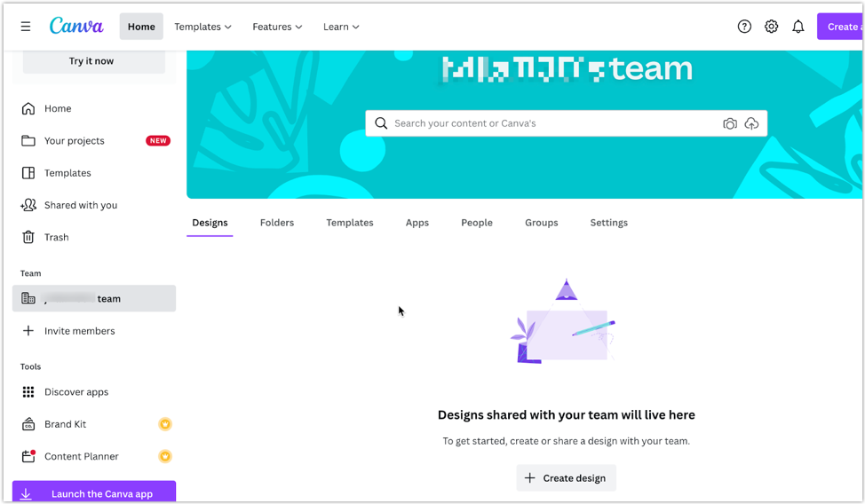Image resolution: width=865 pixels, height=504 pixels.
Task: Select the team entry in sidebar
Action: [x=94, y=298]
